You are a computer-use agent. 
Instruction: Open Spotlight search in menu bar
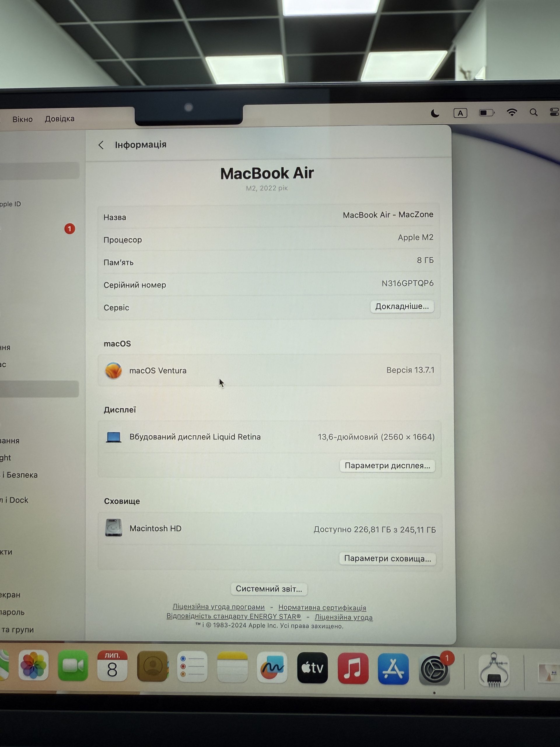[x=534, y=112]
